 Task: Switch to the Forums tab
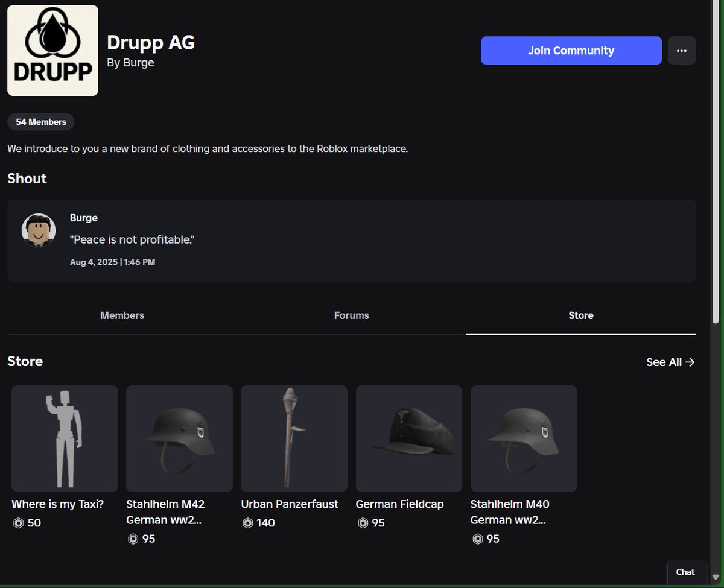[x=352, y=315]
